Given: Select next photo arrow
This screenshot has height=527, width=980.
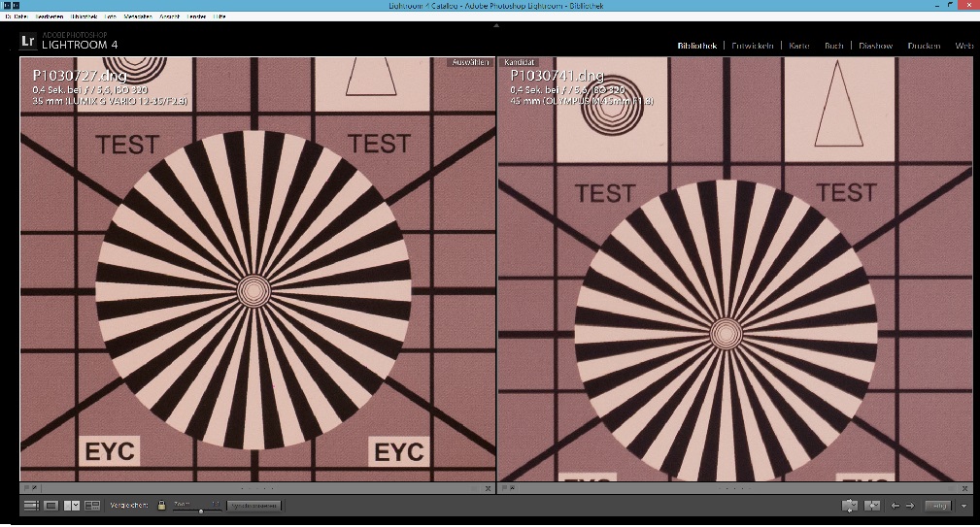Looking at the screenshot, I should tap(910, 505).
